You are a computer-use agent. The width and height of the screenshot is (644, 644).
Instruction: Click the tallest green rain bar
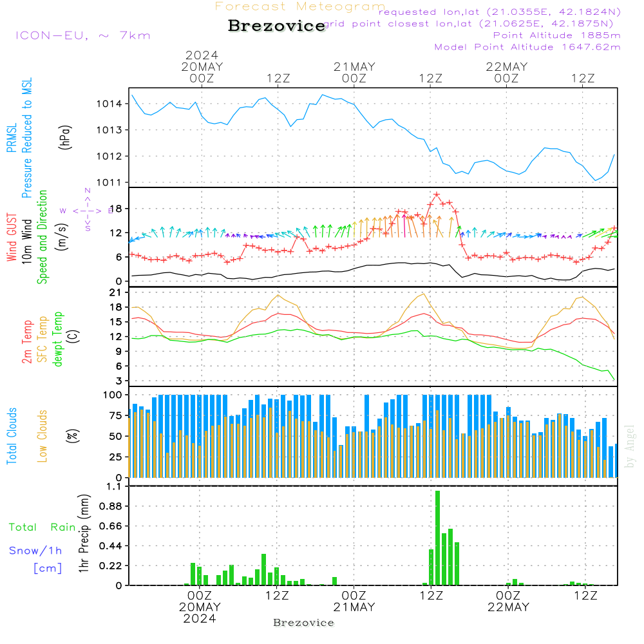(x=437, y=538)
